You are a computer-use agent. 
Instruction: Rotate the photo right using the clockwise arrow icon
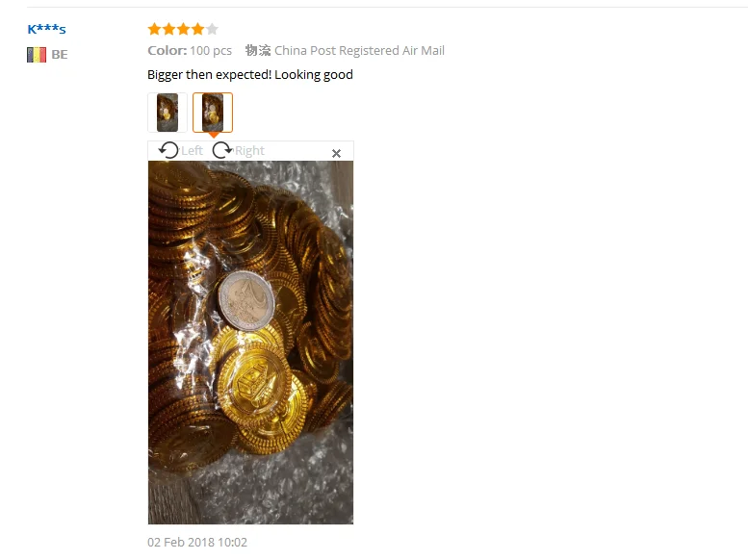(222, 150)
